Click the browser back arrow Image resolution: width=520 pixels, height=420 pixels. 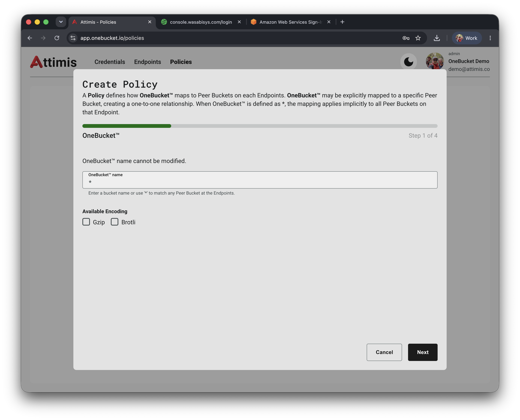[x=30, y=38]
